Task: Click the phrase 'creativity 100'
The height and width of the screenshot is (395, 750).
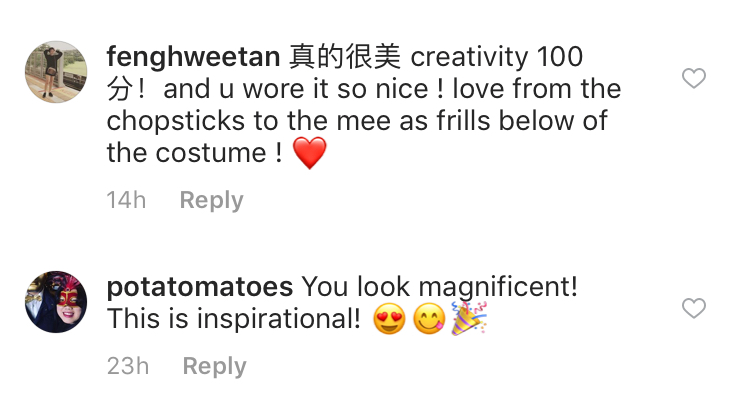Action: (496, 57)
